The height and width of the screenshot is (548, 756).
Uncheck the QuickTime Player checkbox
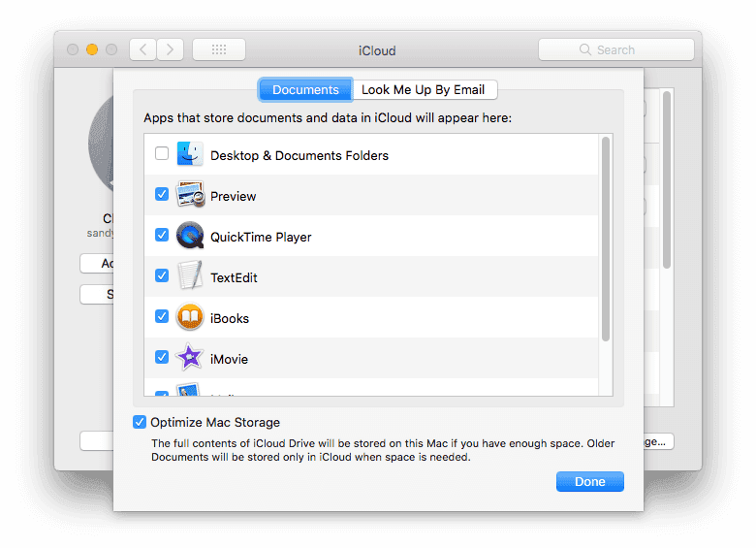pyautogui.click(x=162, y=236)
